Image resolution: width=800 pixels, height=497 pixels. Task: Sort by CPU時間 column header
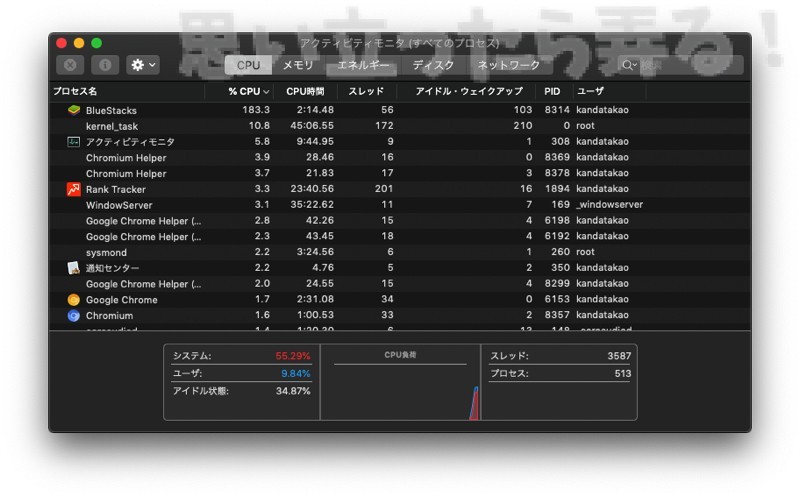pos(305,91)
